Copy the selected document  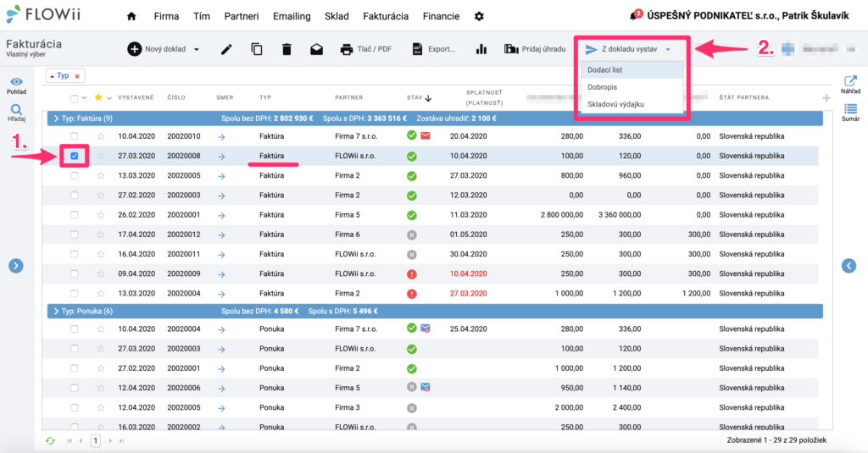(256, 49)
